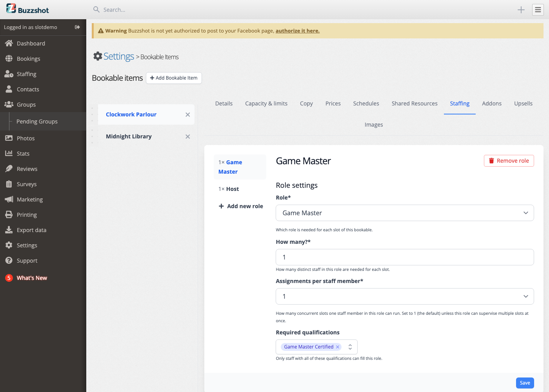Open the hamburger menu icon
The height and width of the screenshot is (392, 549).
538,10
